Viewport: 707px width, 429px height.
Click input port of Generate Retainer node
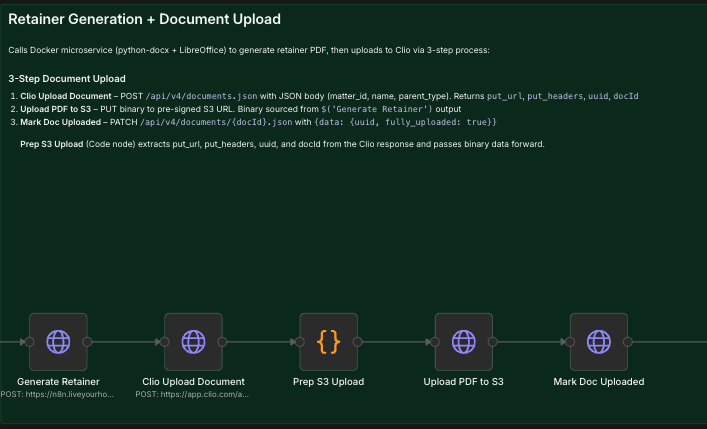click(x=29, y=342)
